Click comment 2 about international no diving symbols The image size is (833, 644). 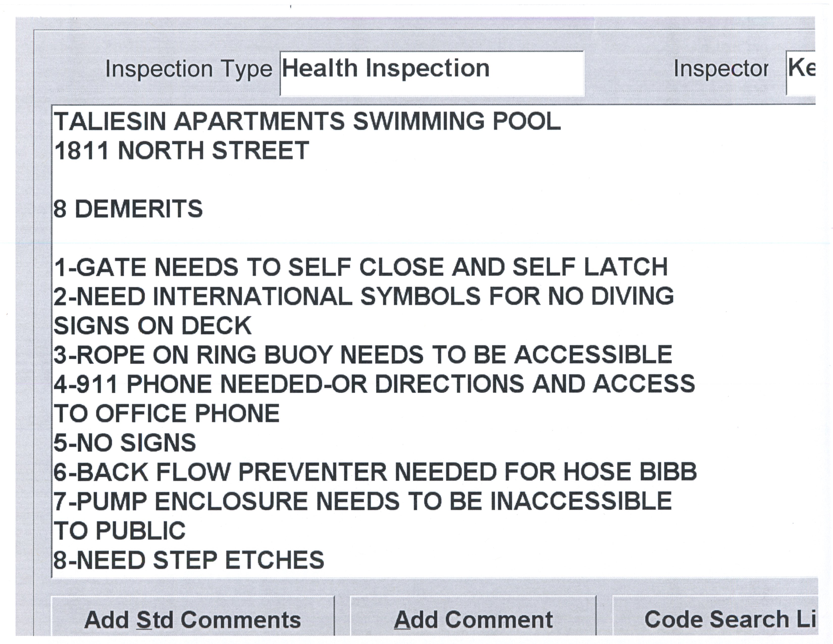pos(363,296)
